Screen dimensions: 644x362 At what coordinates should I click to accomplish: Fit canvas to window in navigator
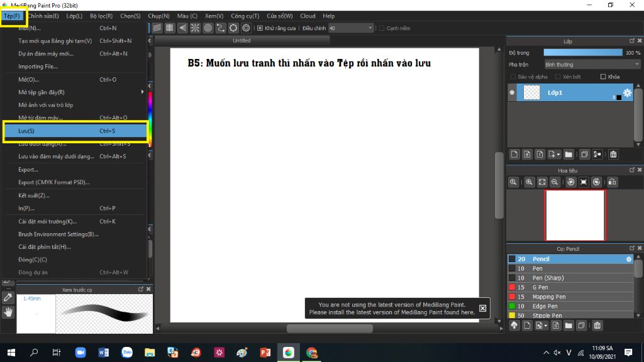coord(542,182)
